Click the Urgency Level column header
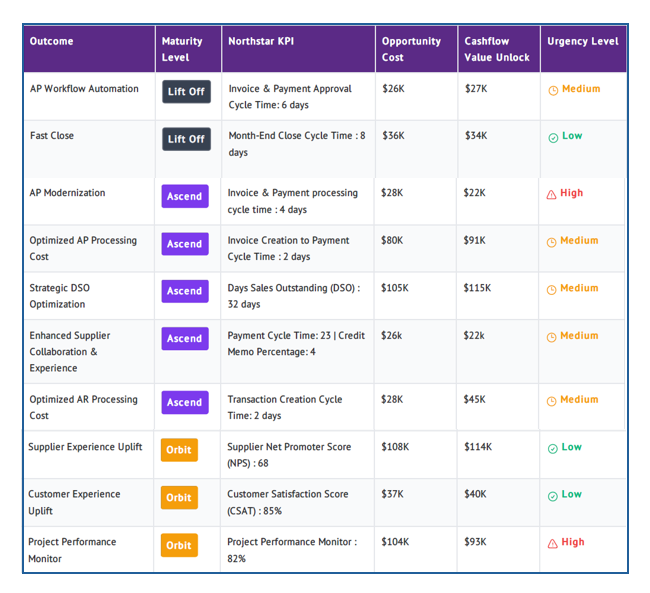This screenshot has height=593, width=650. 584,49
